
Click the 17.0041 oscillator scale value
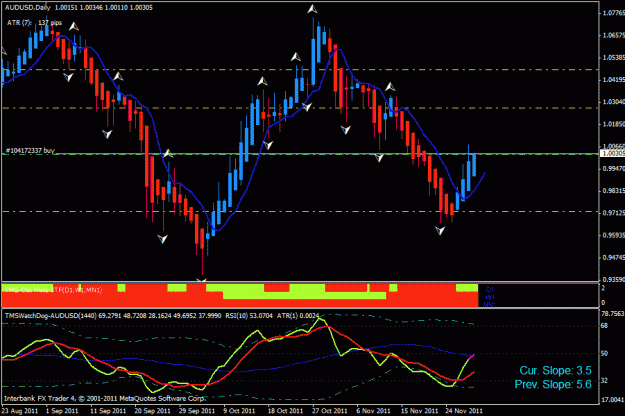tap(612, 399)
